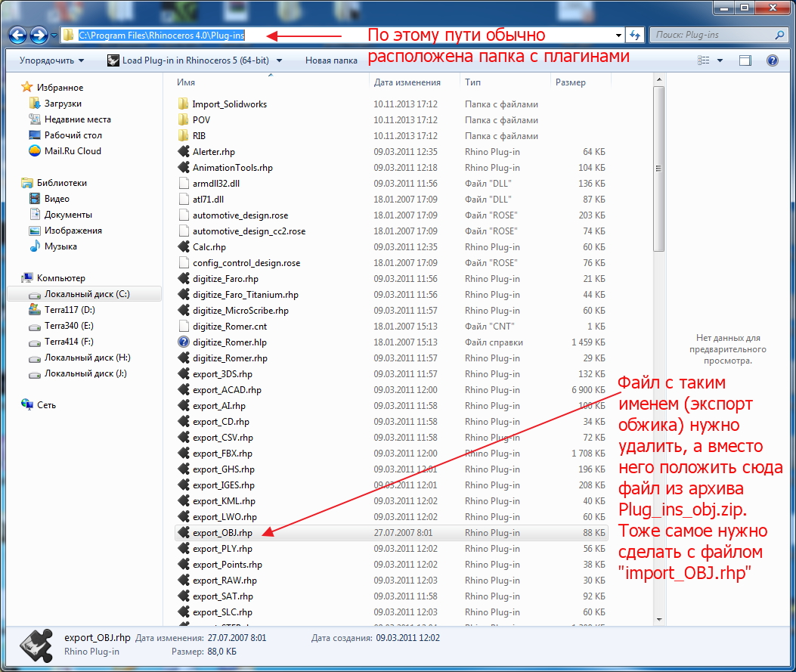Open Рабочий стол in favorites
This screenshot has height=672, width=796.
point(73,135)
